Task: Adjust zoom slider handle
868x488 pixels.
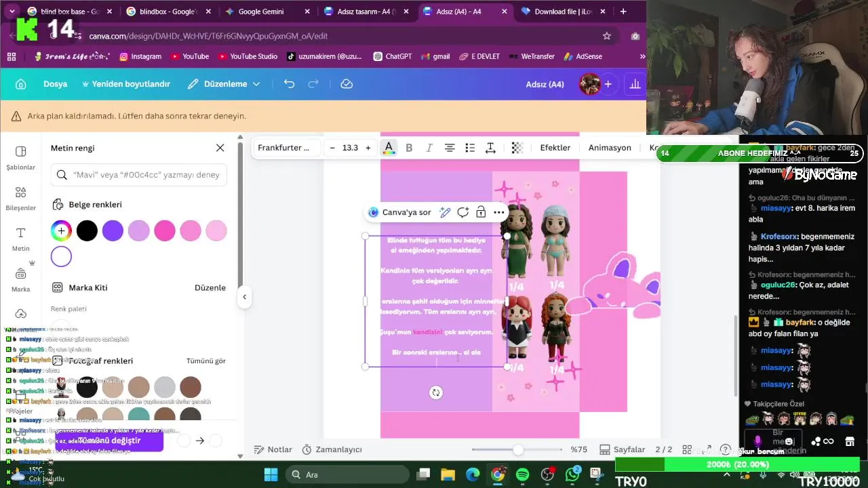Action: [518, 450]
